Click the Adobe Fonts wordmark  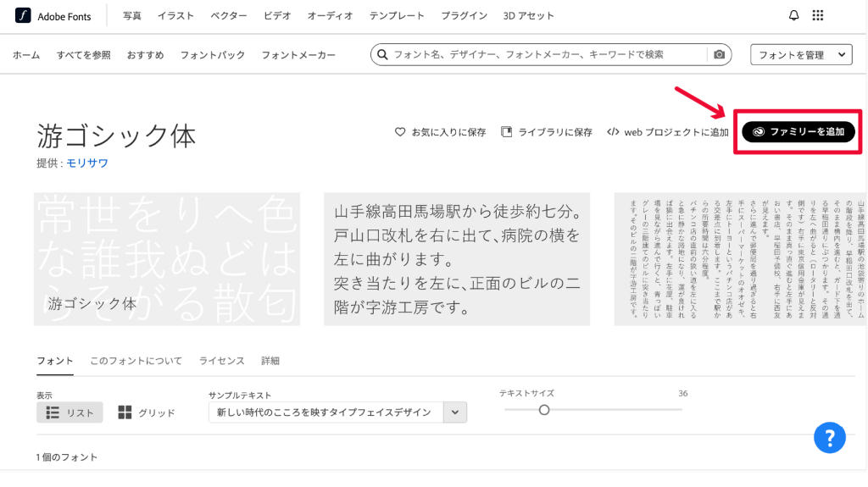tap(64, 17)
